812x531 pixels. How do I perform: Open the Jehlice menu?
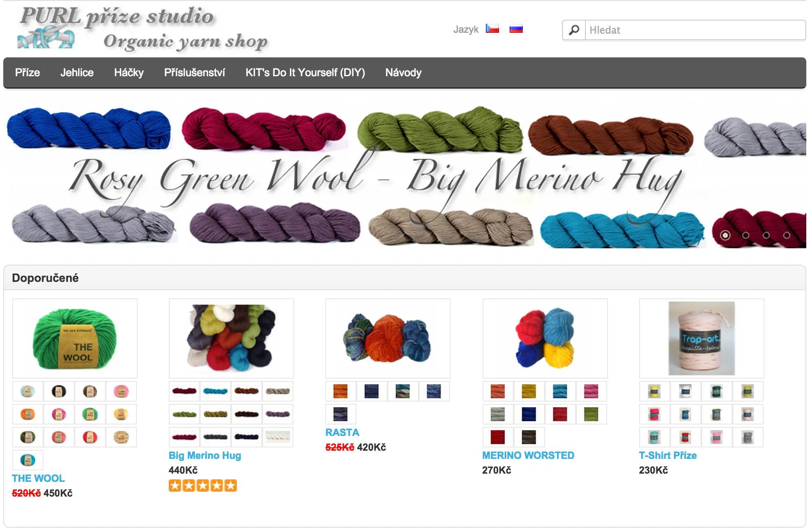pos(77,73)
